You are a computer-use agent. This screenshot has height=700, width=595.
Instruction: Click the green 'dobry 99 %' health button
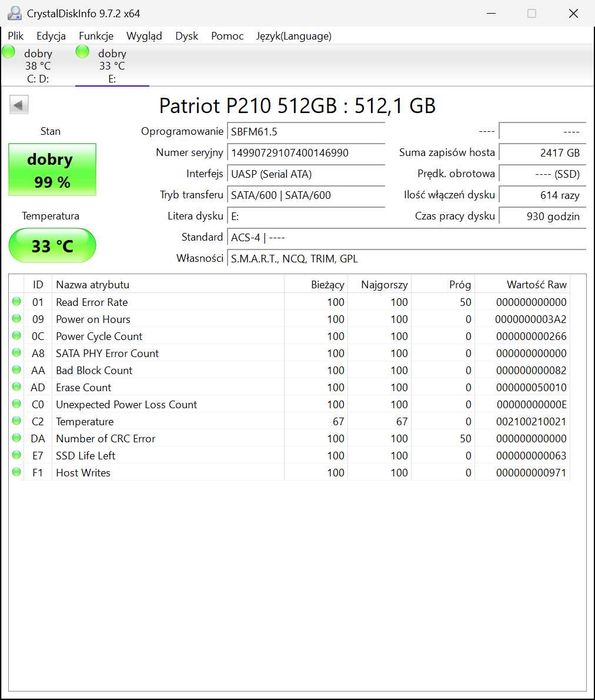52,170
